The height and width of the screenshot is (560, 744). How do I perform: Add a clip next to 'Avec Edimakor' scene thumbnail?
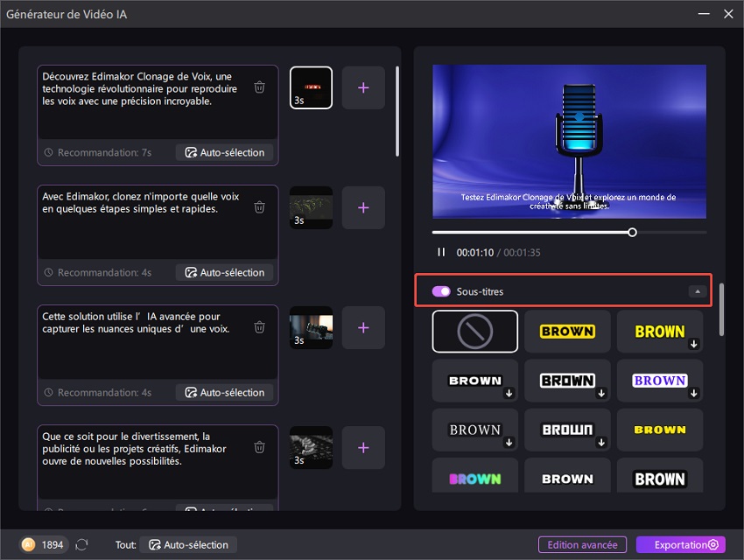coord(363,207)
